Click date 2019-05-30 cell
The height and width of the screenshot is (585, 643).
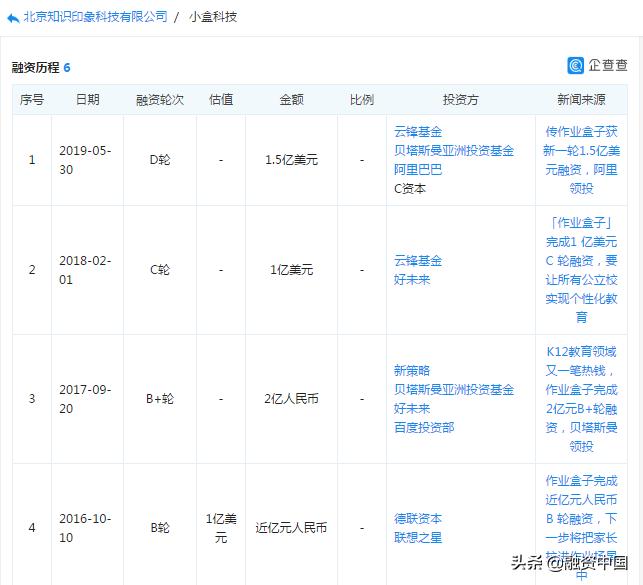pos(85,160)
